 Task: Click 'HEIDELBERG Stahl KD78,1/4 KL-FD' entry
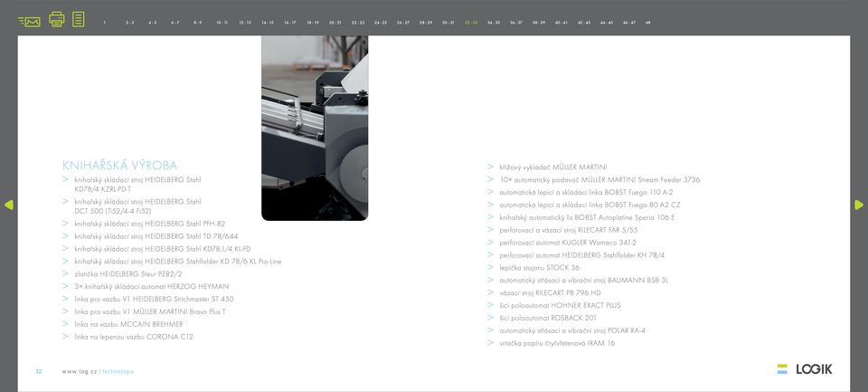pos(162,249)
